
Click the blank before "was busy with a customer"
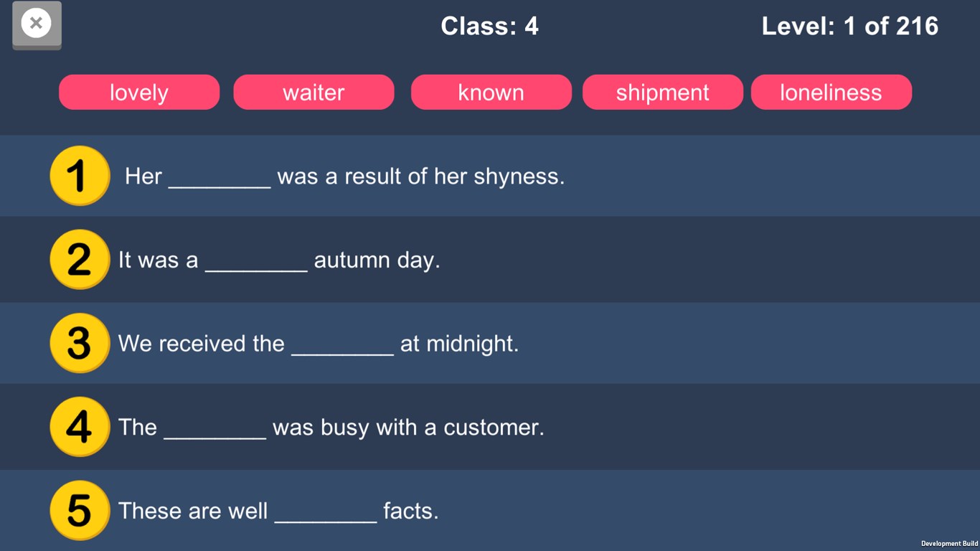215,430
